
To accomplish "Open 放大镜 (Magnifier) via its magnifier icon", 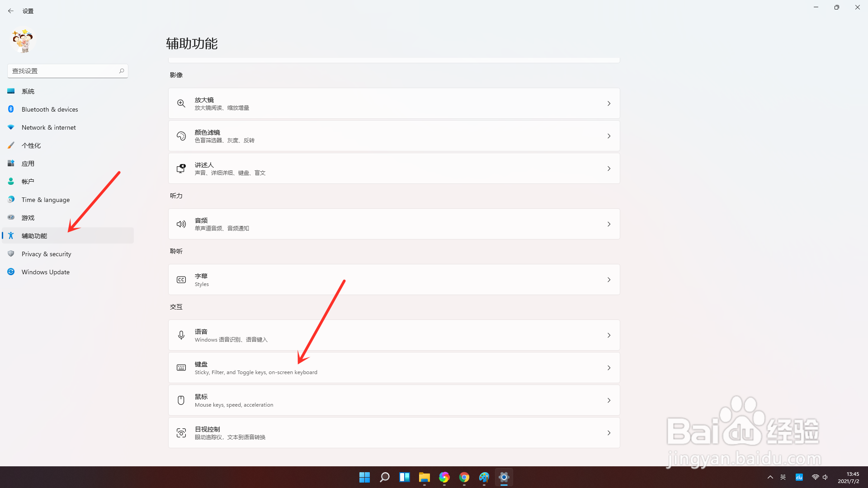I will 181,103.
